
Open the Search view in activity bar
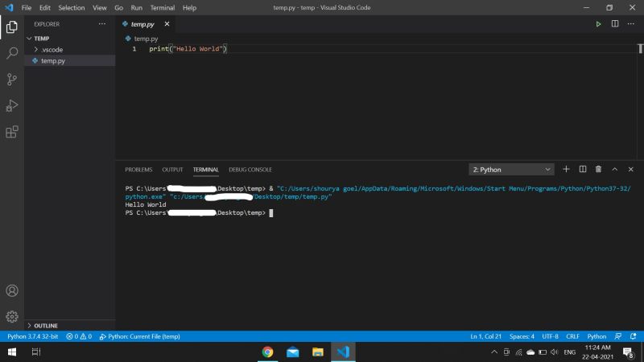pos(12,53)
